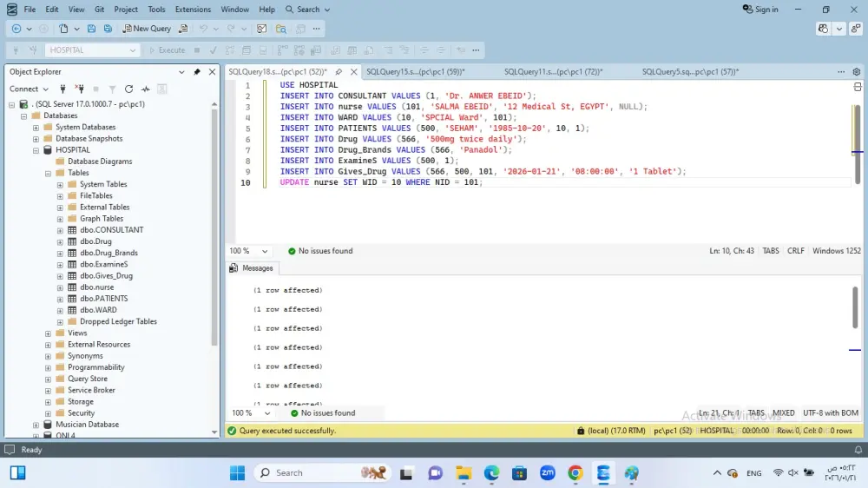868x488 pixels.
Task: Open Zoom from the taskbar
Action: (548, 473)
